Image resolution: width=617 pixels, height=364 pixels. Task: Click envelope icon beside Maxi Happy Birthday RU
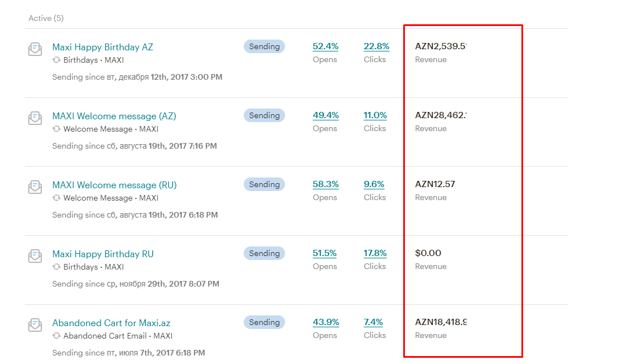tap(35, 256)
